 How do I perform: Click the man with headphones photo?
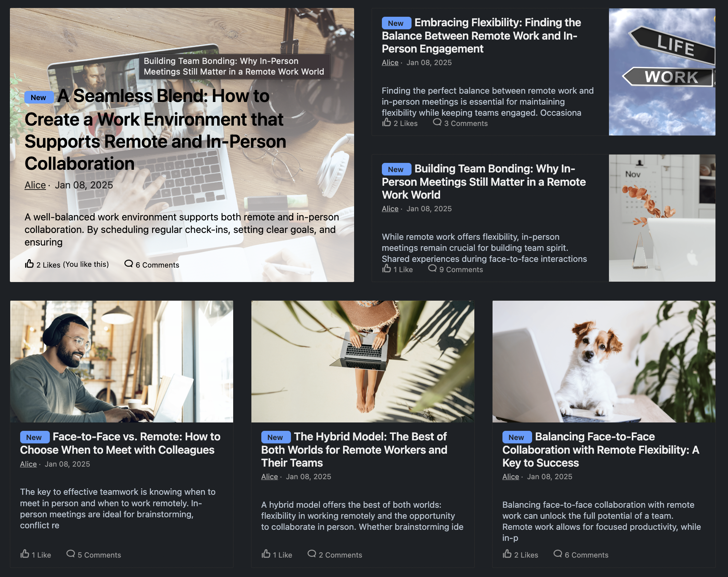tap(122, 362)
